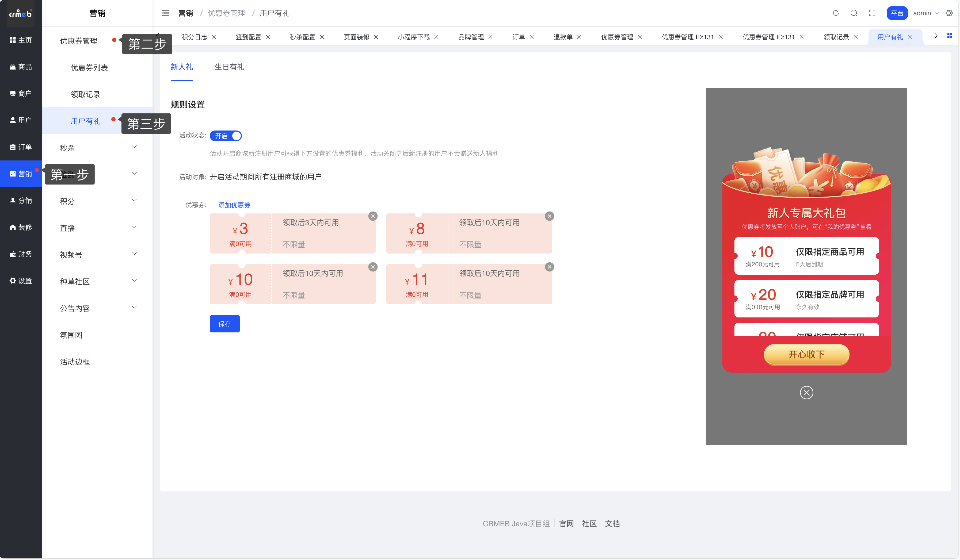Image resolution: width=960 pixels, height=560 pixels.
Task: Open the 领取记录 page tab
Action: (x=836, y=37)
